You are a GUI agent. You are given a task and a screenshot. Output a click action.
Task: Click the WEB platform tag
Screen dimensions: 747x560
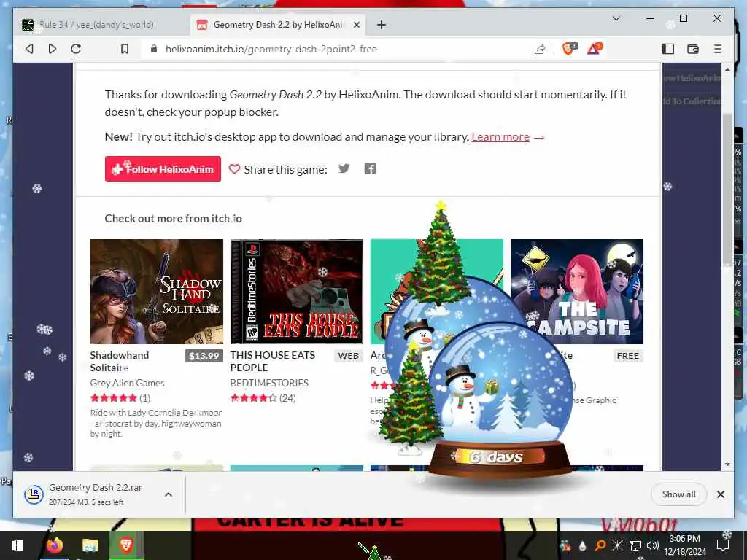(x=348, y=356)
